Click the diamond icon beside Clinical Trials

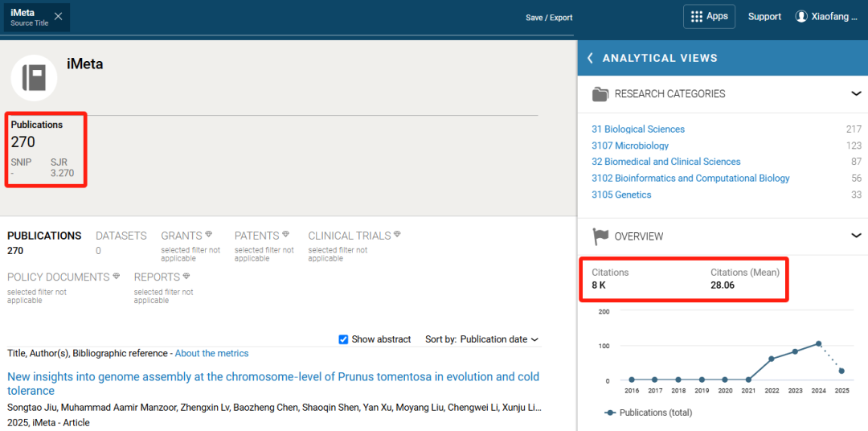click(397, 234)
